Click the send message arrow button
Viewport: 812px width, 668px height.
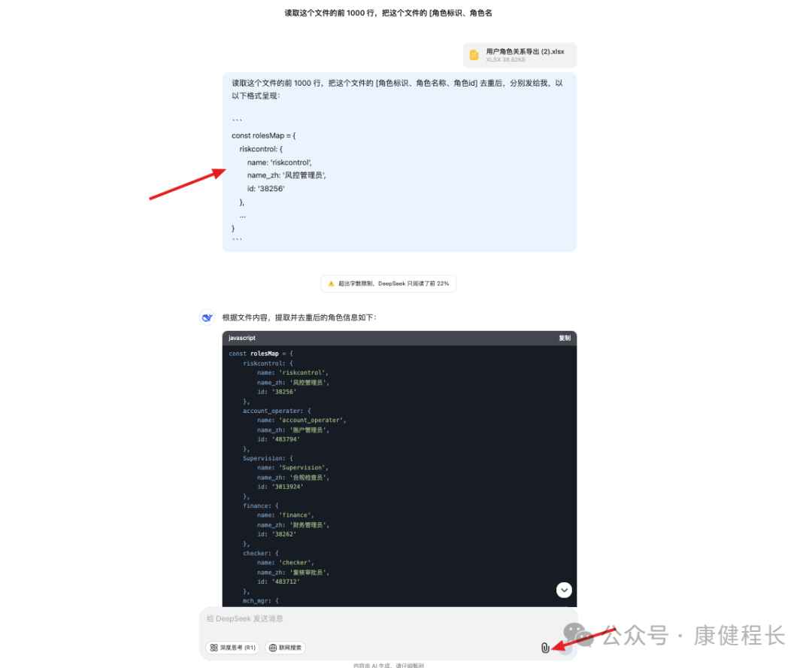tap(565, 648)
